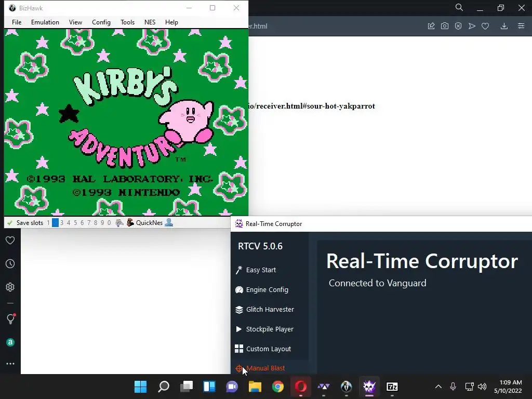Switch to Opera on the taskbar

301,387
